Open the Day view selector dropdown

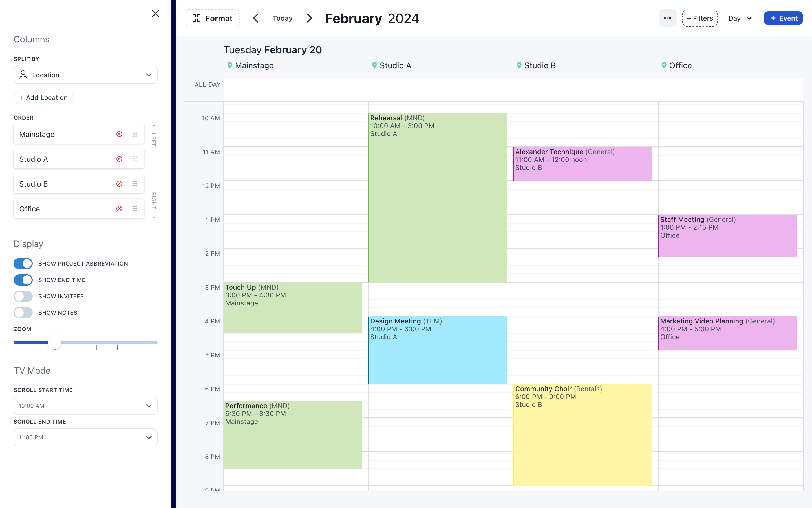point(740,18)
